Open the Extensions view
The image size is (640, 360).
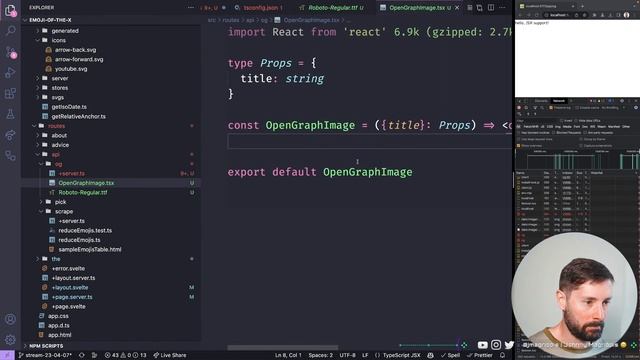[x=10, y=93]
